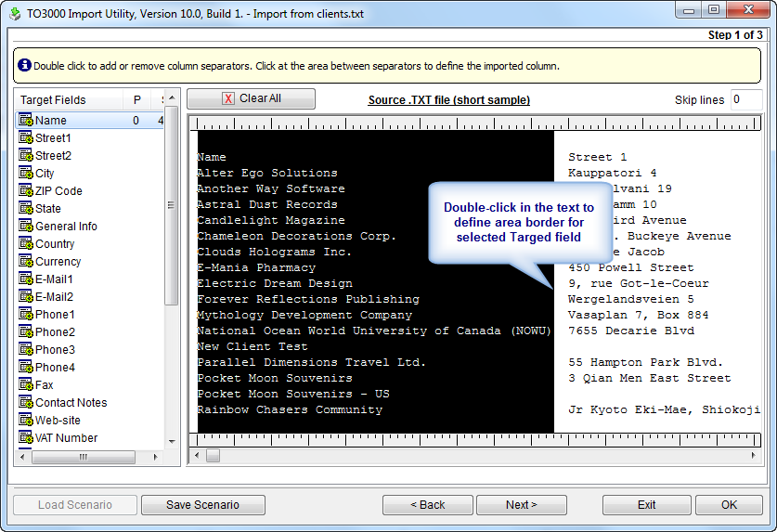
Task: Click the field list horizontal scroll left arrow
Action: pyautogui.click(x=21, y=457)
